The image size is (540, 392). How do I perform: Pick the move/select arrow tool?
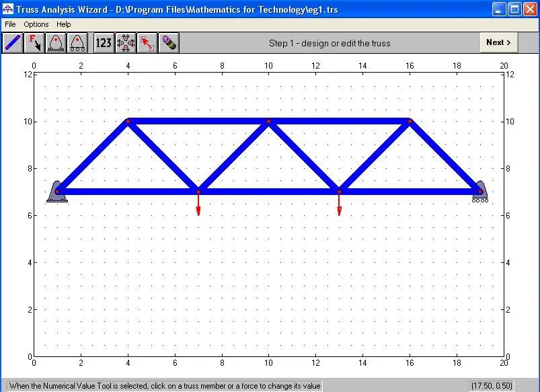coord(147,43)
